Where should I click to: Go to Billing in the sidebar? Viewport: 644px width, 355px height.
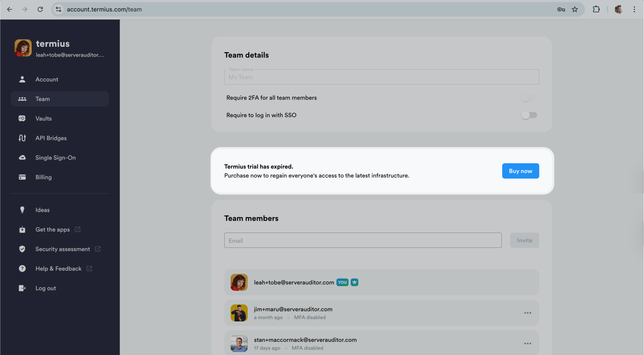click(x=60, y=177)
